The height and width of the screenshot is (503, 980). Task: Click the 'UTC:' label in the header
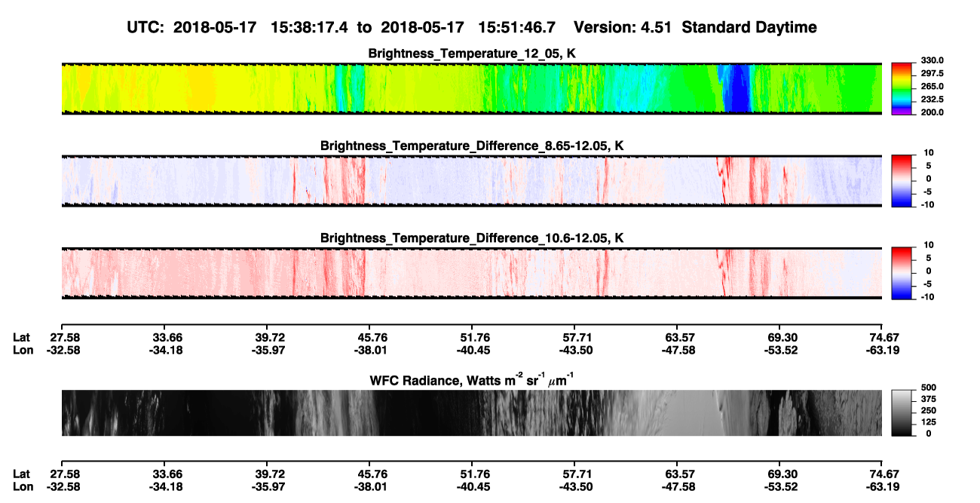146,27
